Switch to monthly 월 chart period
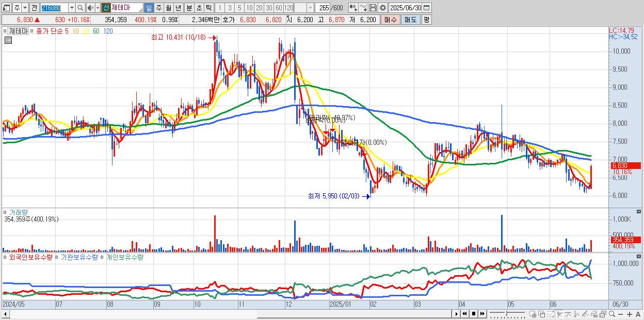Viewport: 644px width, 320px height. click(x=168, y=8)
